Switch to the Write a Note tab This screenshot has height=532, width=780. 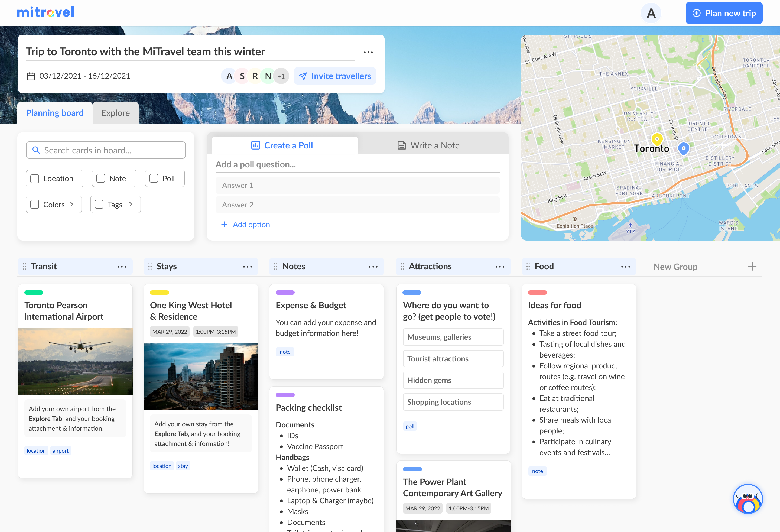[428, 145]
